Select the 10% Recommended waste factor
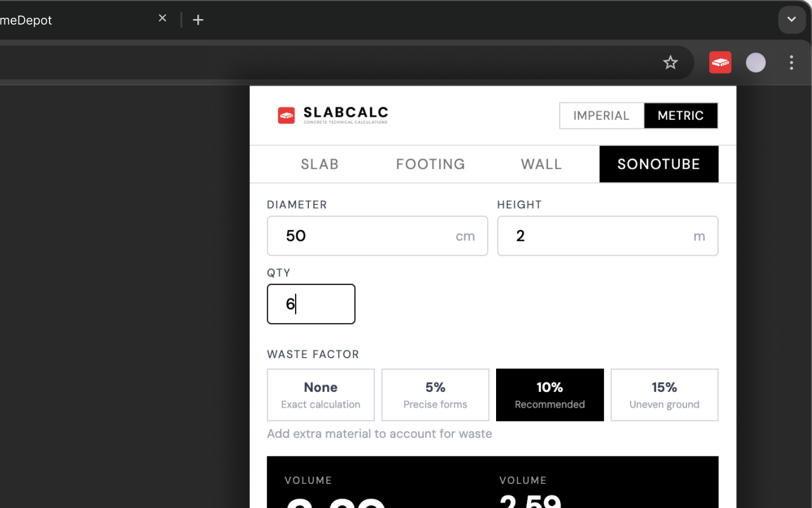Image resolution: width=812 pixels, height=508 pixels. coord(550,395)
